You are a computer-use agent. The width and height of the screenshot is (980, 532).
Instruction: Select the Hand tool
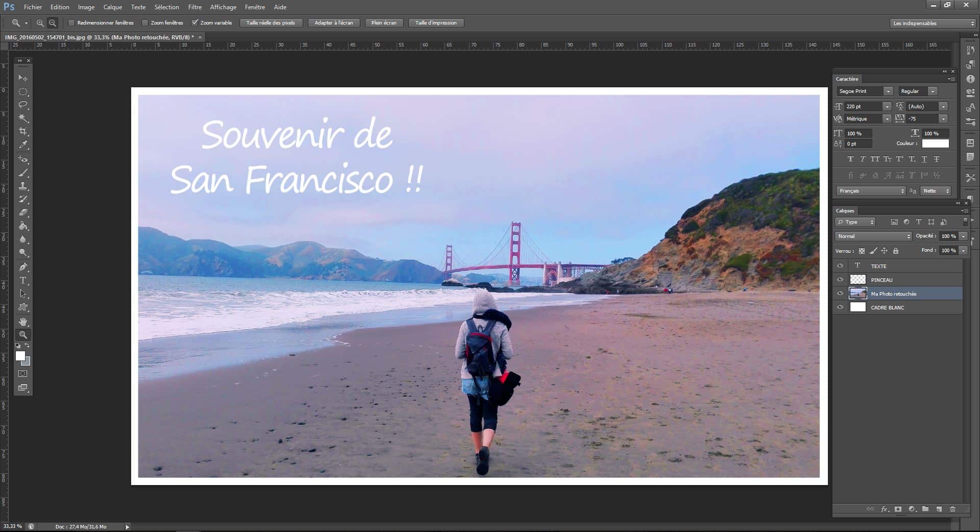click(23, 322)
